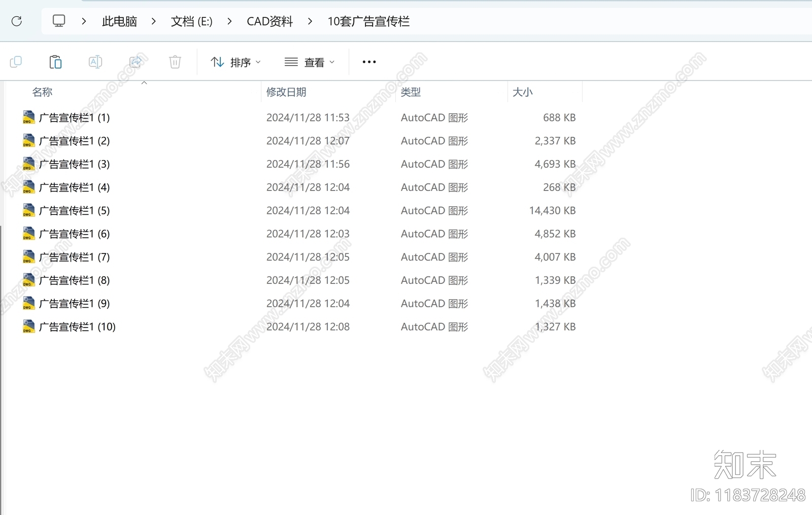The height and width of the screenshot is (515, 812).
Task: Navigate to 此电脑 in breadcrumb
Action: 120,21
